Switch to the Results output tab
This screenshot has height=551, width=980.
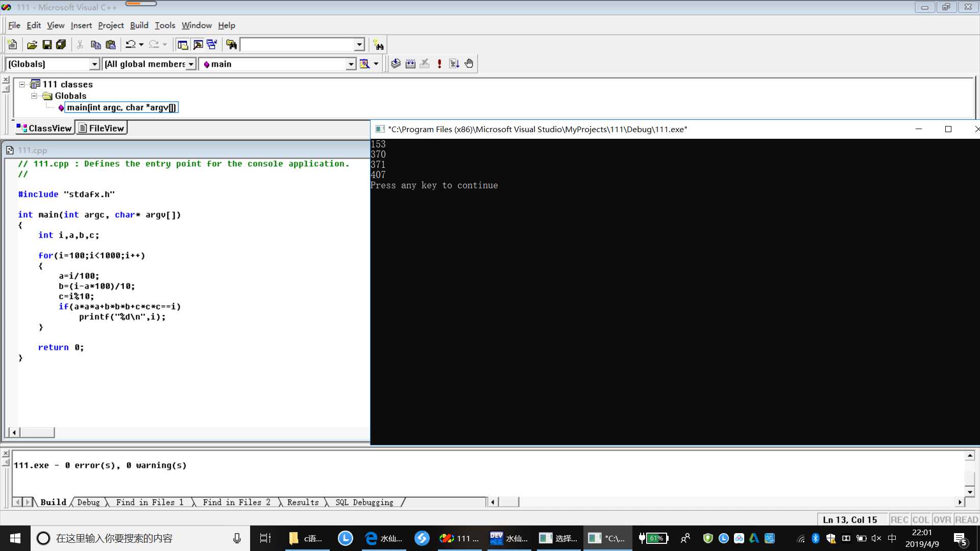[303, 503]
